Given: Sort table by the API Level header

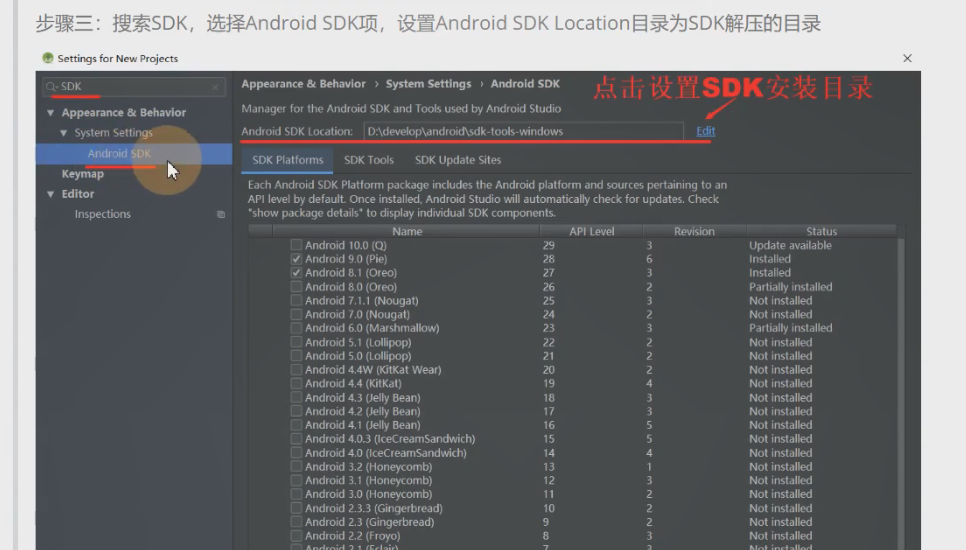Looking at the screenshot, I should tap(591, 232).
